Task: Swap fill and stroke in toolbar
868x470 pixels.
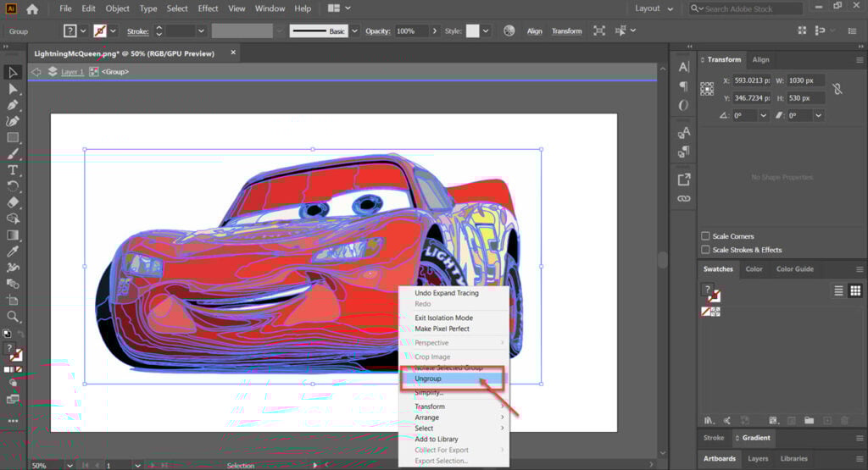Action: tap(20, 334)
